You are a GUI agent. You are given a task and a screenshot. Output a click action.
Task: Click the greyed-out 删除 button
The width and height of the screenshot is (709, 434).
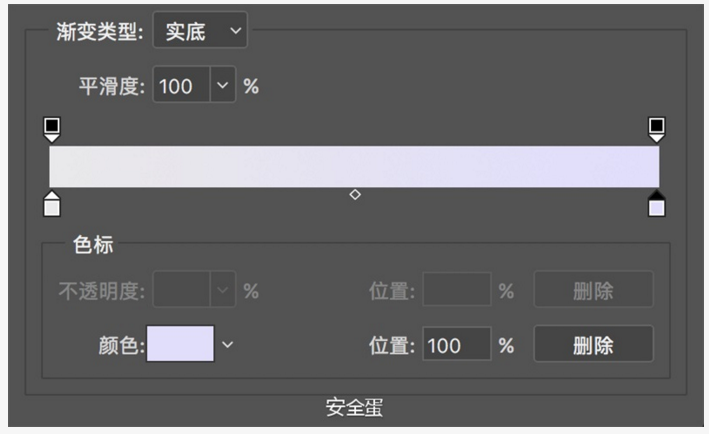tap(593, 291)
